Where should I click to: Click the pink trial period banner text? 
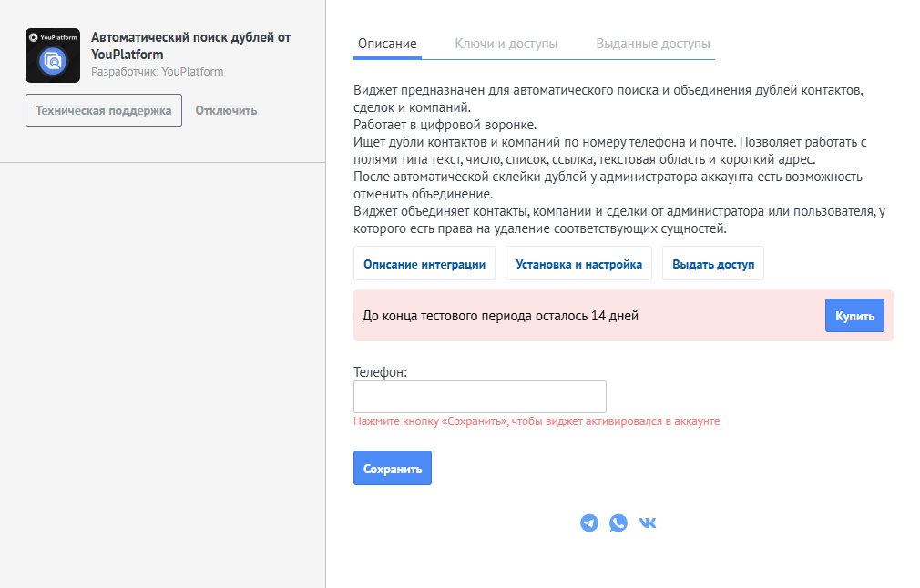tap(500, 317)
